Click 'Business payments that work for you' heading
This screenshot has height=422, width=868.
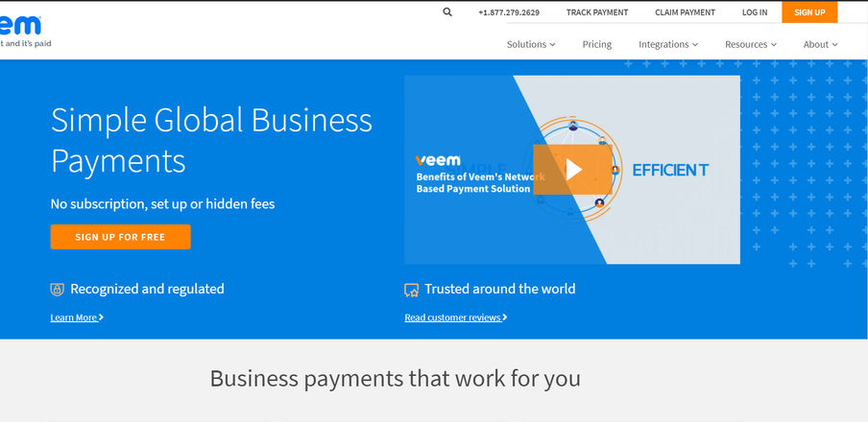point(396,378)
